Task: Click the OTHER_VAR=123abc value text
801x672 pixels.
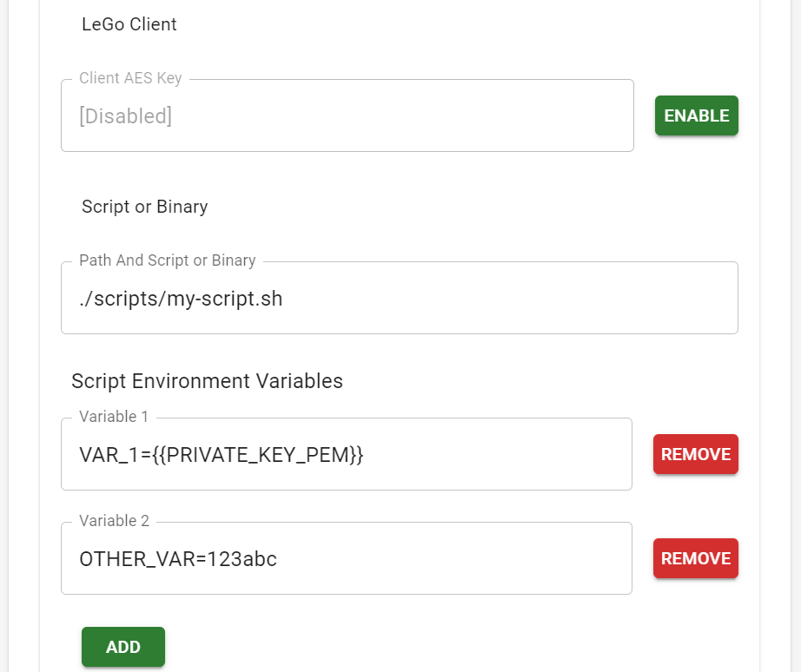Action: (177, 558)
